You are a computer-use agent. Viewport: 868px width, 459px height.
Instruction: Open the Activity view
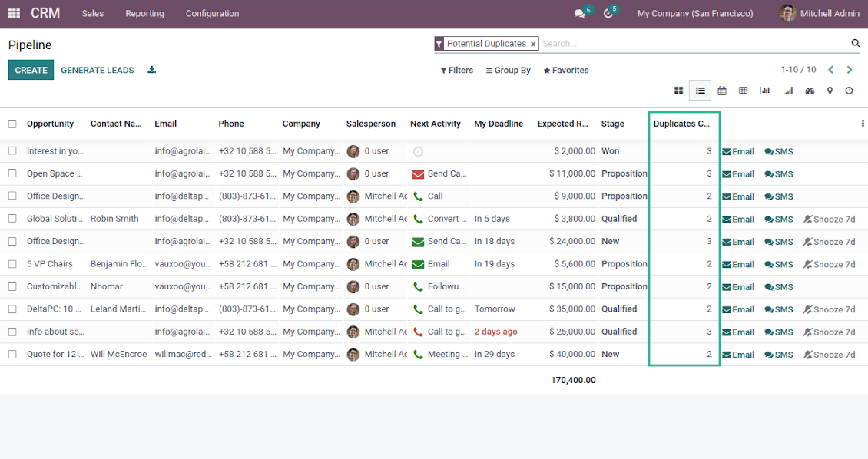pos(849,91)
